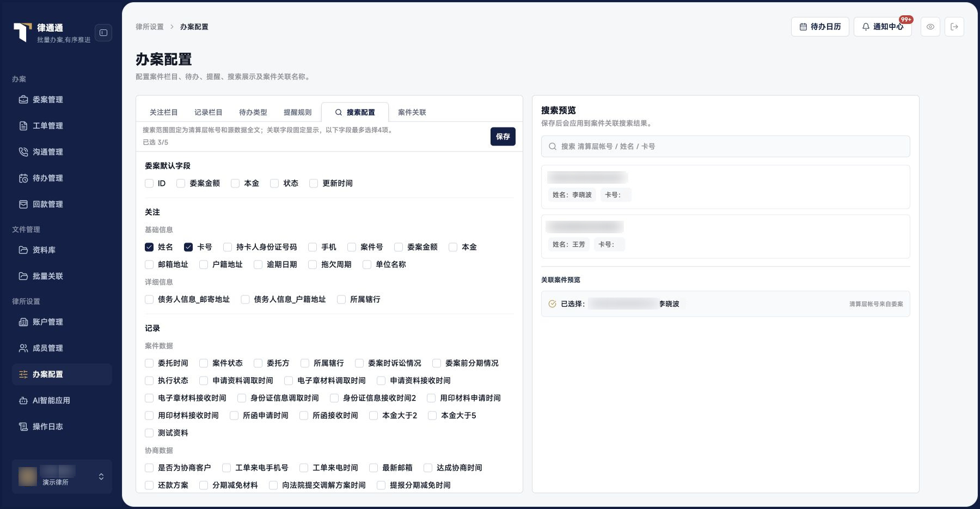Viewport: 980px width, 509px height.
Task: Click the 99+ notification badge
Action: (x=906, y=20)
